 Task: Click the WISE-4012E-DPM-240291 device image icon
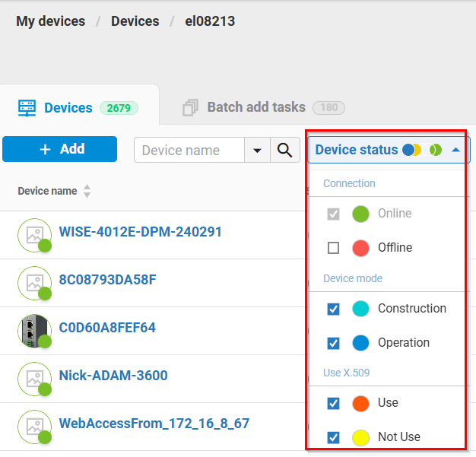click(33, 234)
